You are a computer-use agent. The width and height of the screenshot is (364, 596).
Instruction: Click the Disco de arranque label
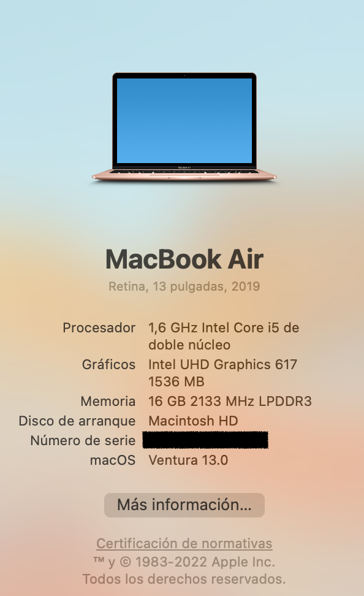[77, 421]
